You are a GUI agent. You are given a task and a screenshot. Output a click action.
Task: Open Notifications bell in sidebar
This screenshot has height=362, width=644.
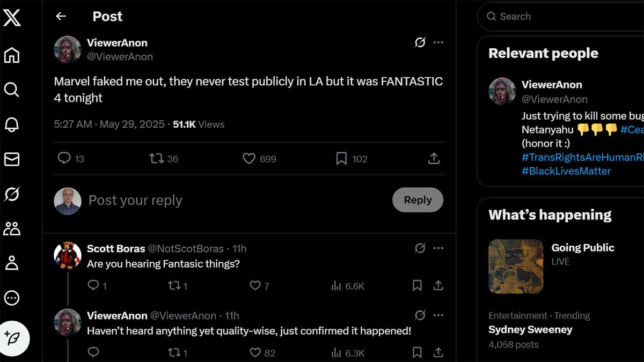[12, 124]
